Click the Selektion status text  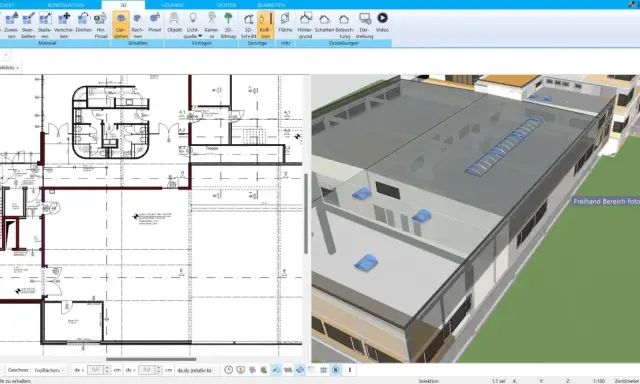[x=429, y=381]
